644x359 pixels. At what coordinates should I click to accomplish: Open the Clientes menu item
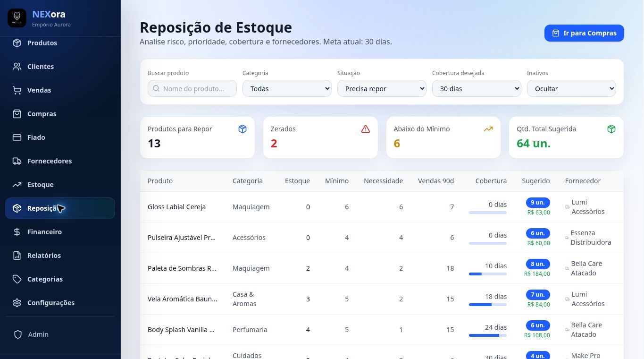coord(60,67)
